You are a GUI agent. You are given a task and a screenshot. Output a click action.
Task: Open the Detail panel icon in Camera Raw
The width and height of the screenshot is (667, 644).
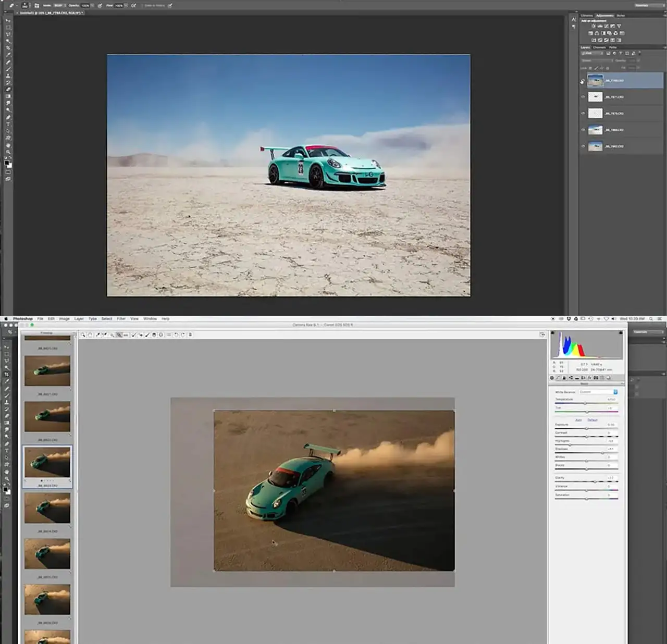[x=564, y=378]
